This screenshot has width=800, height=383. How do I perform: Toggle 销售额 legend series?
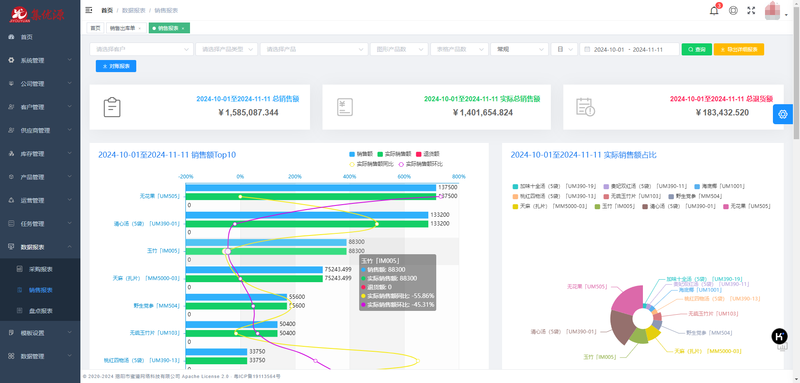tap(361, 154)
